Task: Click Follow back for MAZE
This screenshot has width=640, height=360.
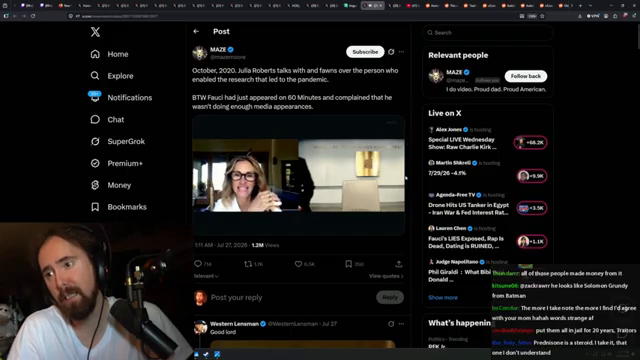Action: click(526, 76)
